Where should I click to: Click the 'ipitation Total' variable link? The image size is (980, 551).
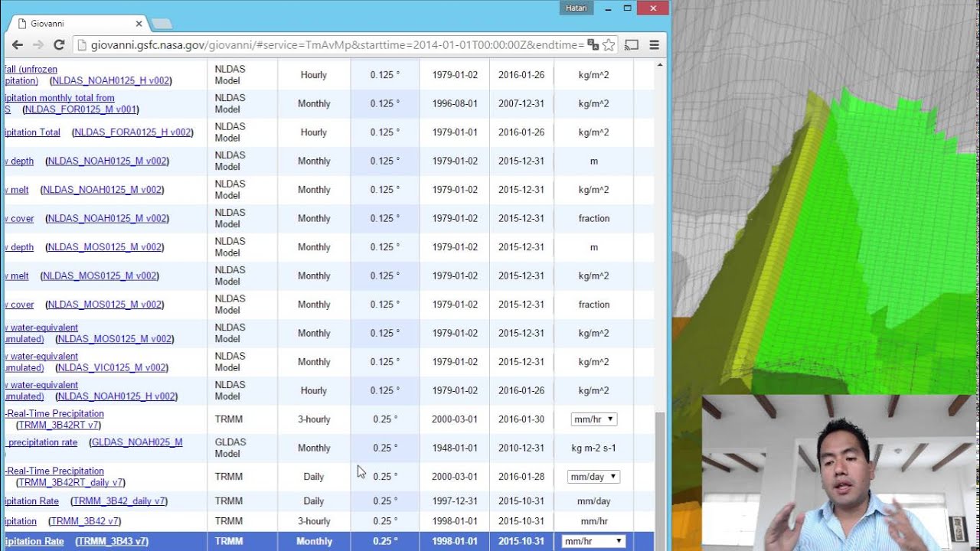point(32,132)
